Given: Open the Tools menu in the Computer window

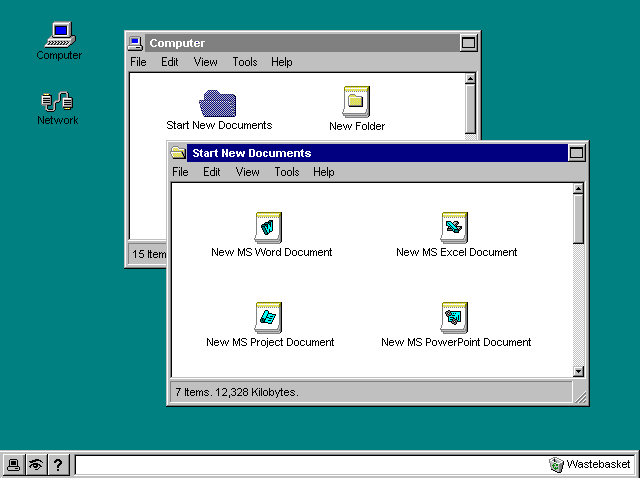Looking at the screenshot, I should [x=245, y=62].
